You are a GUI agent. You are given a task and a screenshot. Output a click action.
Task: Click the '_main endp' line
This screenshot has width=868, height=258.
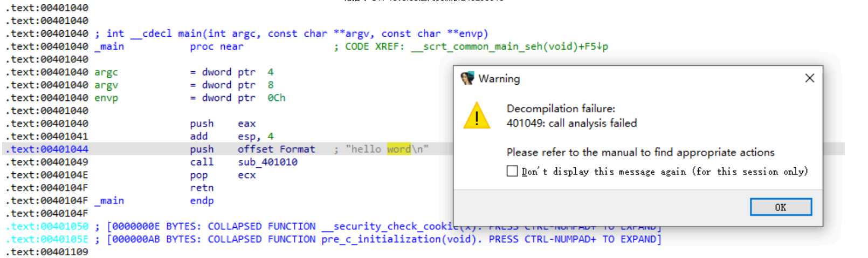click(x=154, y=201)
